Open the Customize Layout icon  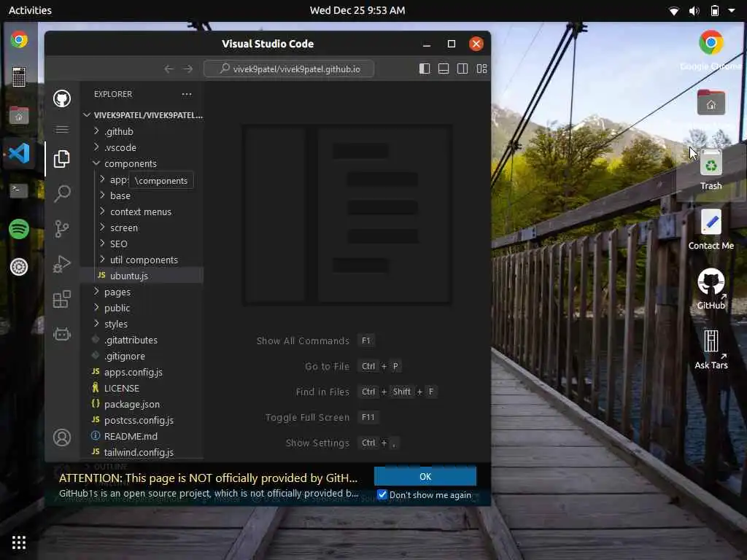pos(481,69)
